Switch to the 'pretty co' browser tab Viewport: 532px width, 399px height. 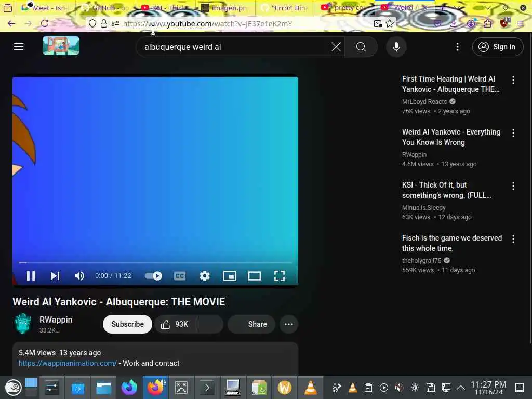pos(344,7)
